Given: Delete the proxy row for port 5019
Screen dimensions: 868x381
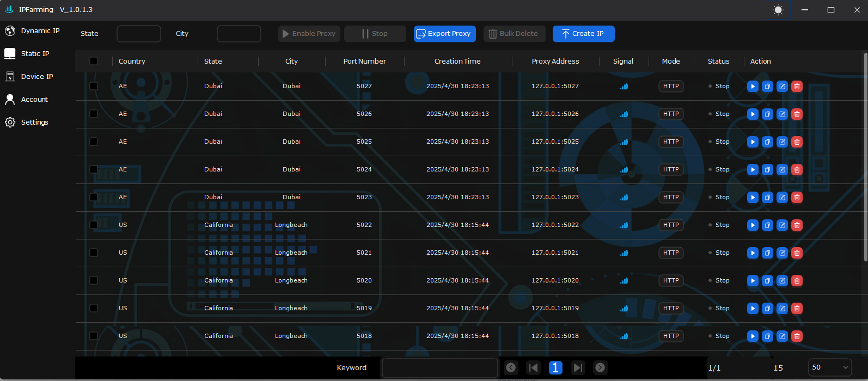Looking at the screenshot, I should pos(797,309).
